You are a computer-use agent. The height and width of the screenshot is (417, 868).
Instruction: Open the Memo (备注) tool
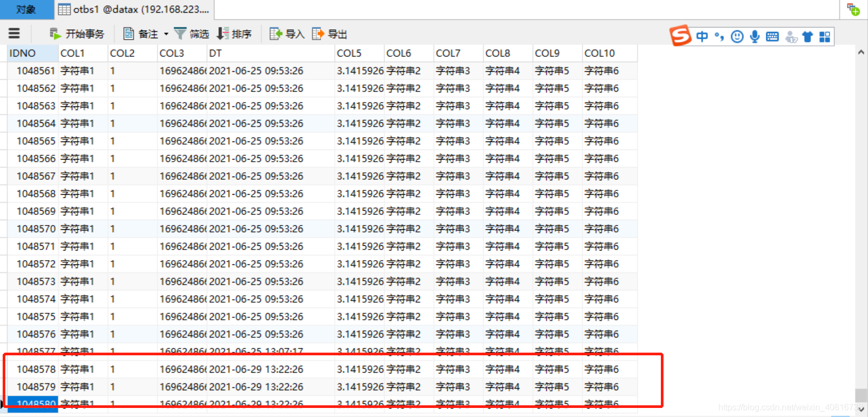tap(141, 34)
